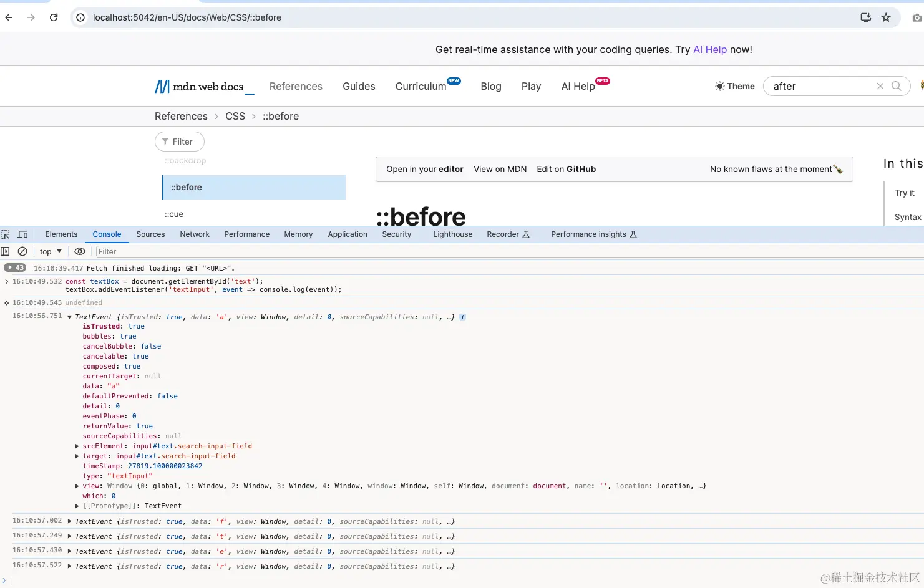This screenshot has width=924, height=588.
Task: View site information icon in address bar
Action: pos(80,17)
